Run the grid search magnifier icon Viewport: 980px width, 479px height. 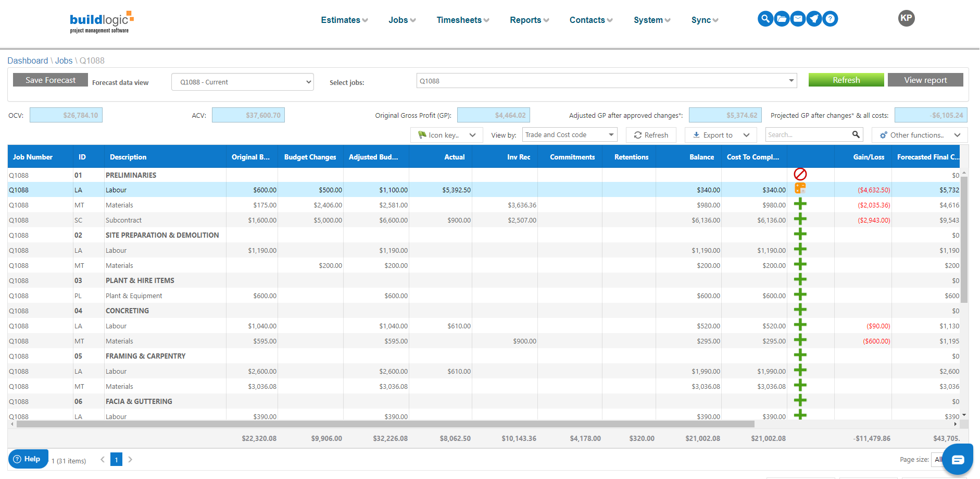coord(856,134)
